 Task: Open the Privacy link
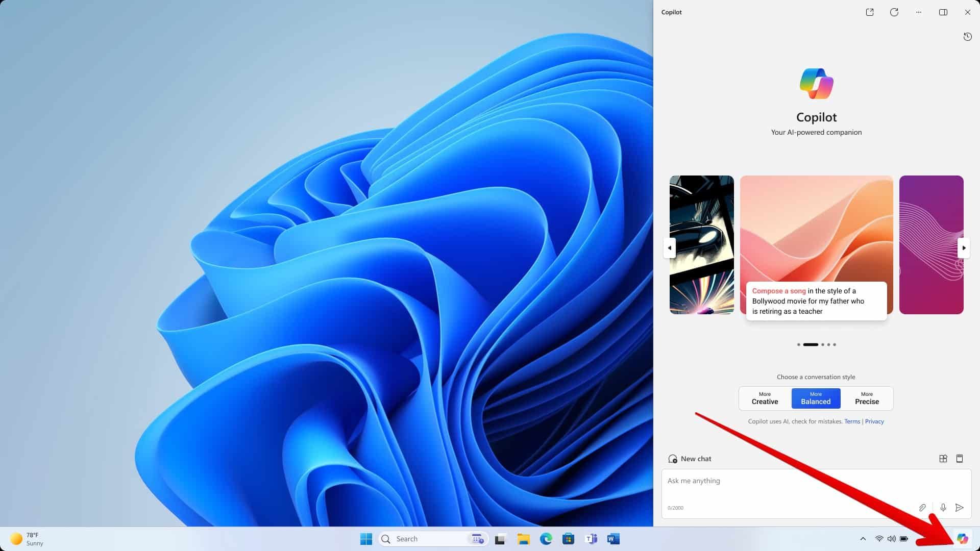coord(874,421)
